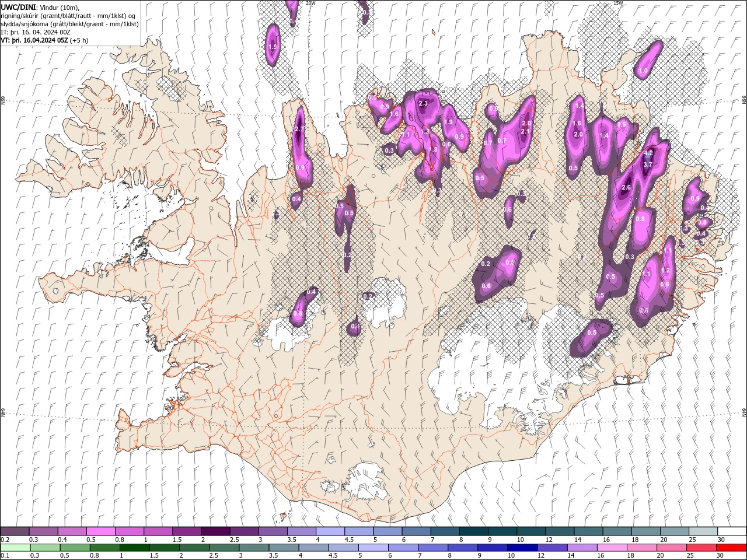Select the 1.2 precipitation value on map
The width and height of the screenshot is (747, 560).
click(666, 270)
